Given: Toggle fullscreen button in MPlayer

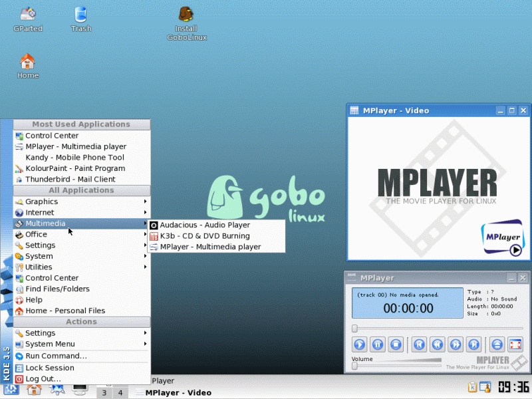Looking at the screenshot, I should pos(515,344).
